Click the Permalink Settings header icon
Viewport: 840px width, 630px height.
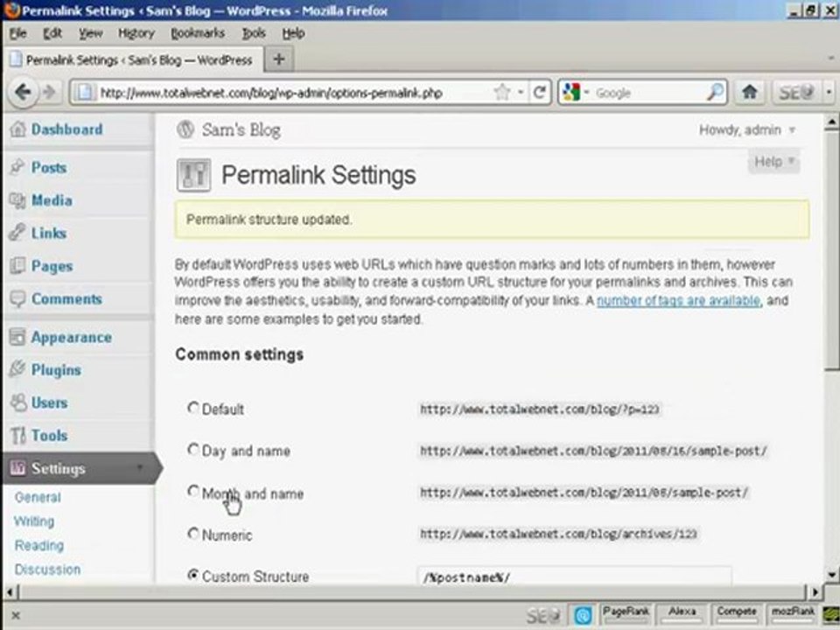pyautogui.click(x=193, y=175)
